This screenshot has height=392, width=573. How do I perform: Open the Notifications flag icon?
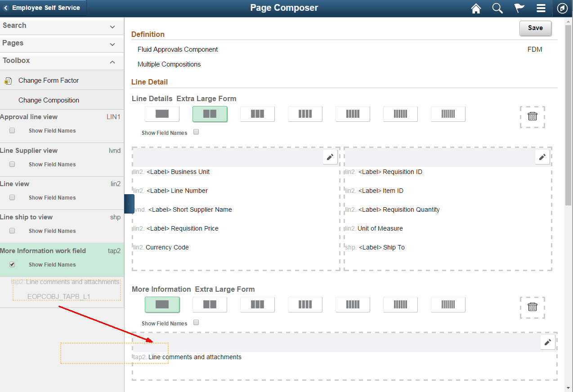click(519, 8)
